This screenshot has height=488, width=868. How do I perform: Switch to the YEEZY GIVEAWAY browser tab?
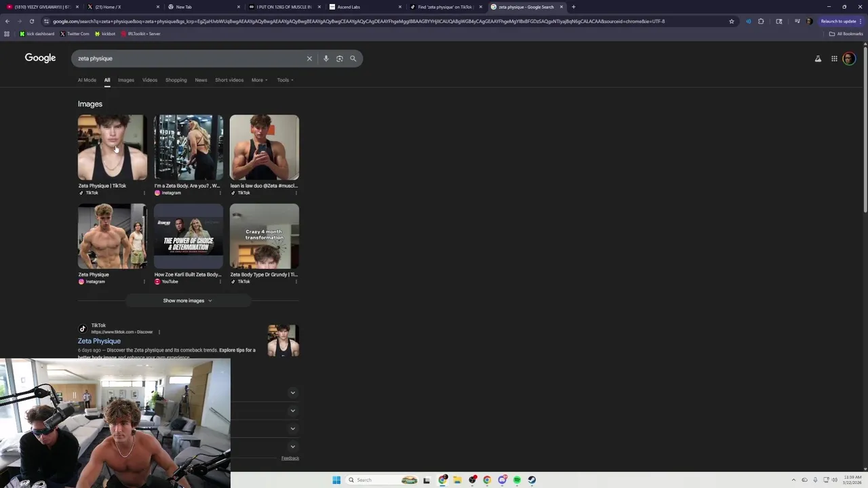41,7
